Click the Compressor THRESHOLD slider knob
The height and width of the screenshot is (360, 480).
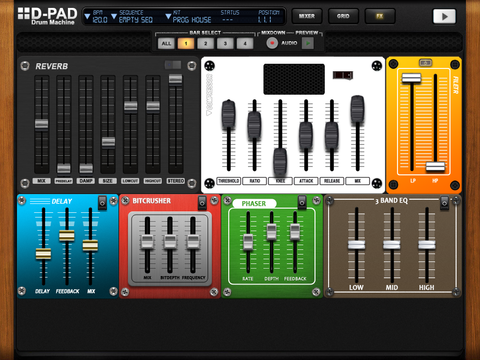point(229,113)
